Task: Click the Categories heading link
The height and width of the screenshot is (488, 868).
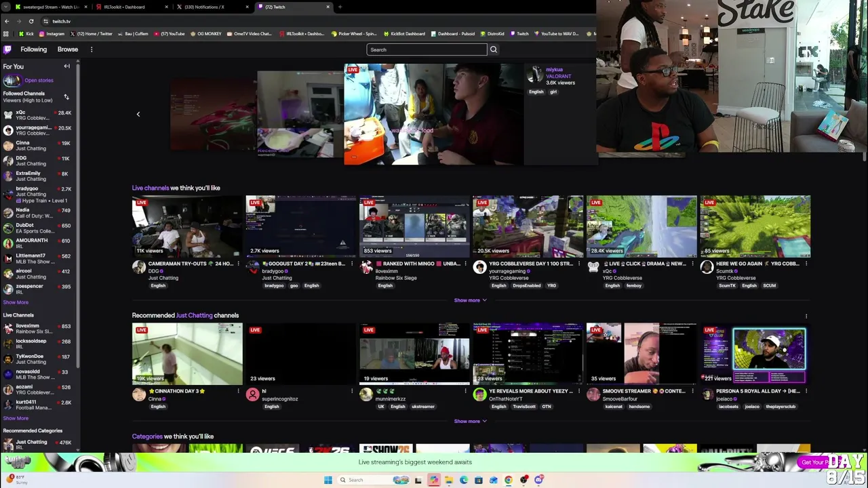Action: pyautogui.click(x=147, y=436)
